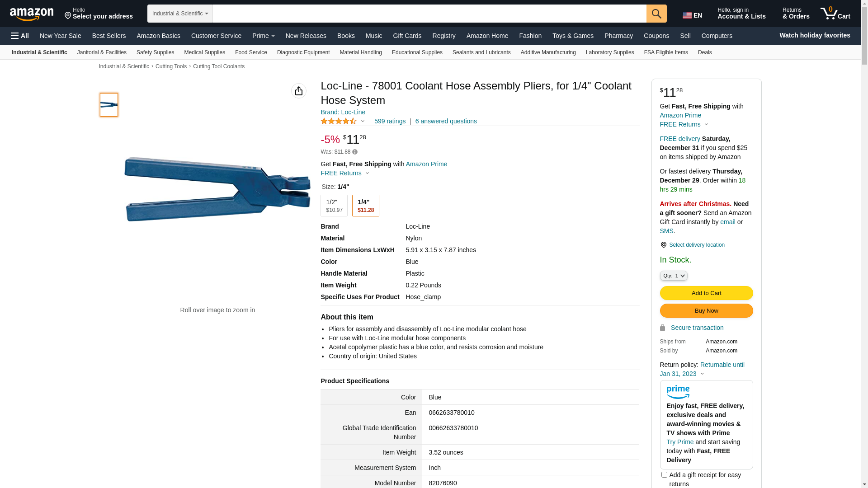Change language via EN flag icon
Image resolution: width=868 pixels, height=488 pixels.
(692, 15)
